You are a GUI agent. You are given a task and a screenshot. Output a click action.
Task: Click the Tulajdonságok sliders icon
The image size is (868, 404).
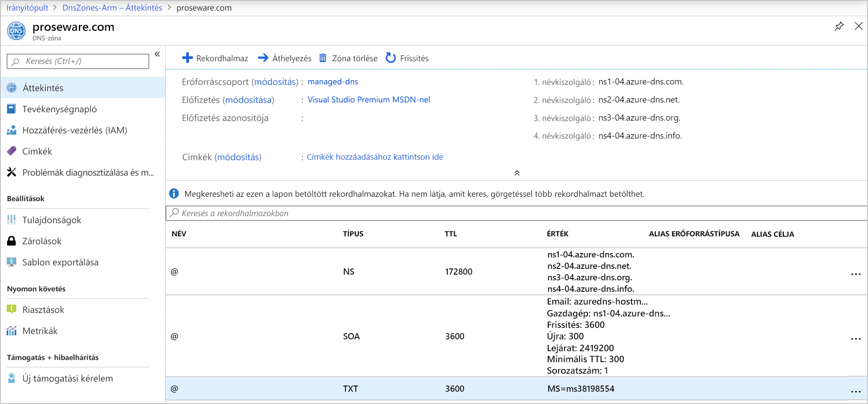tap(12, 220)
